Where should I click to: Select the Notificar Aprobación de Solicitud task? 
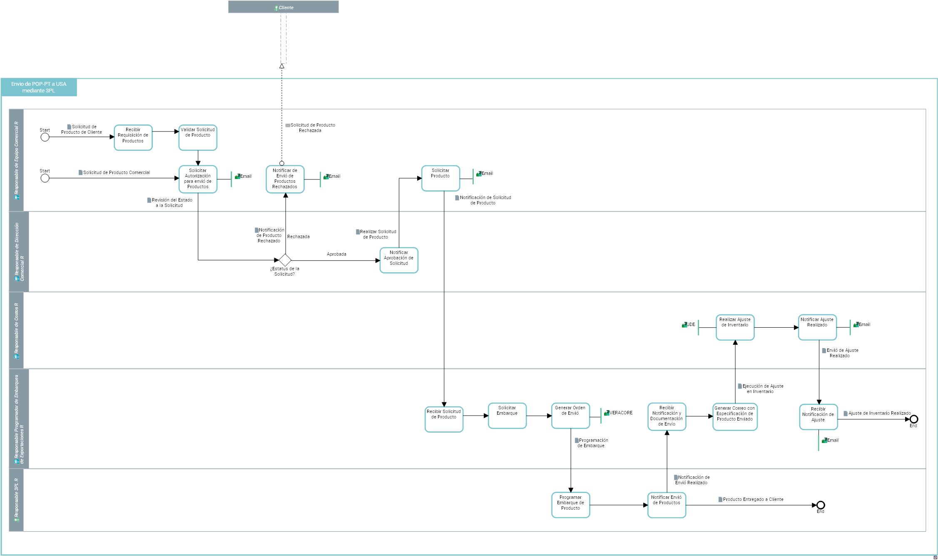point(399,260)
